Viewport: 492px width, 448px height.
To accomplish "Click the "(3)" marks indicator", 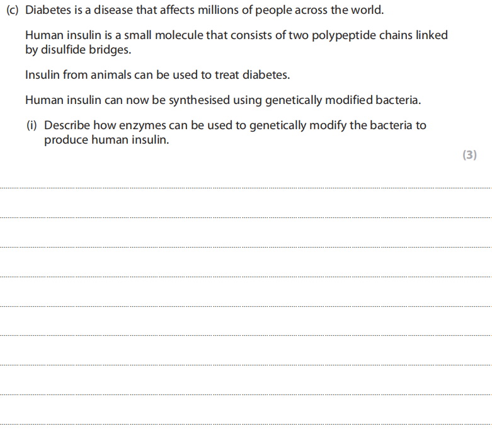I will 469,155.
